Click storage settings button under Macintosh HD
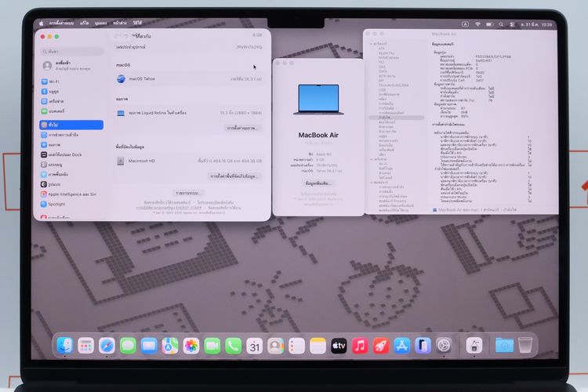 tap(234, 176)
